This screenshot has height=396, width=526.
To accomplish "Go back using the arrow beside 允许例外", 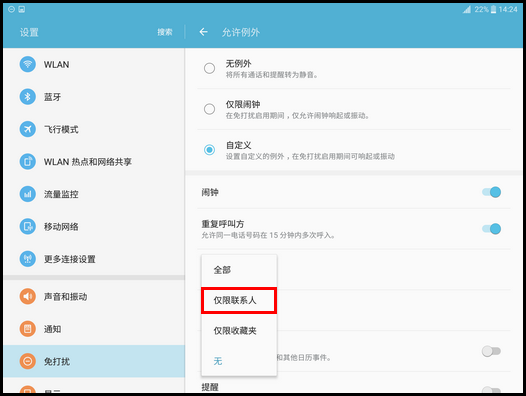I will pos(203,32).
